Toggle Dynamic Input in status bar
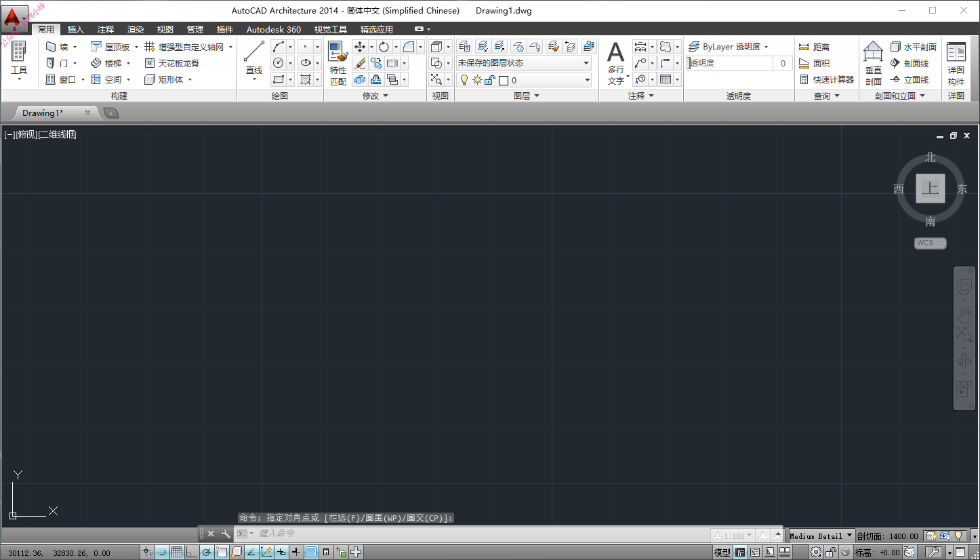 (x=281, y=553)
